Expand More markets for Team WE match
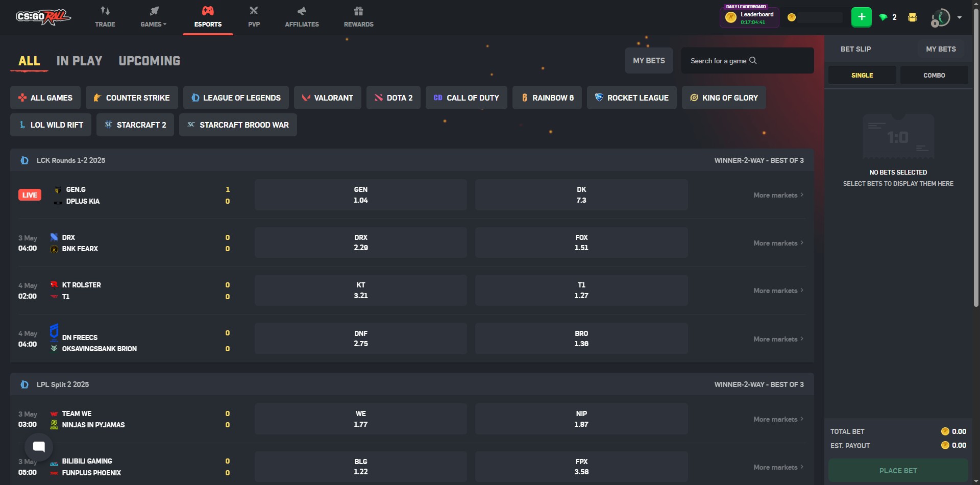The height and width of the screenshot is (485, 980). tap(778, 419)
